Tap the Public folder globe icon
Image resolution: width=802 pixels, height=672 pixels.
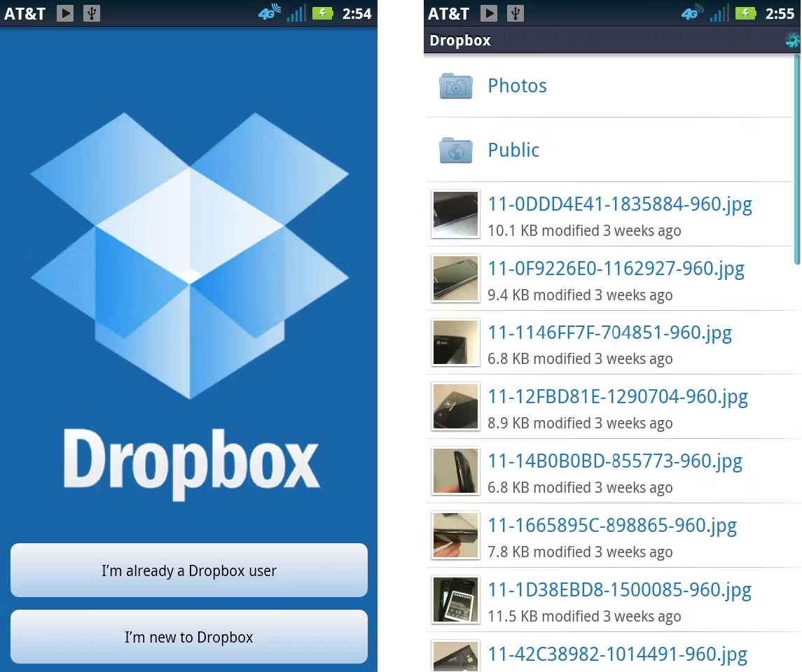455,150
